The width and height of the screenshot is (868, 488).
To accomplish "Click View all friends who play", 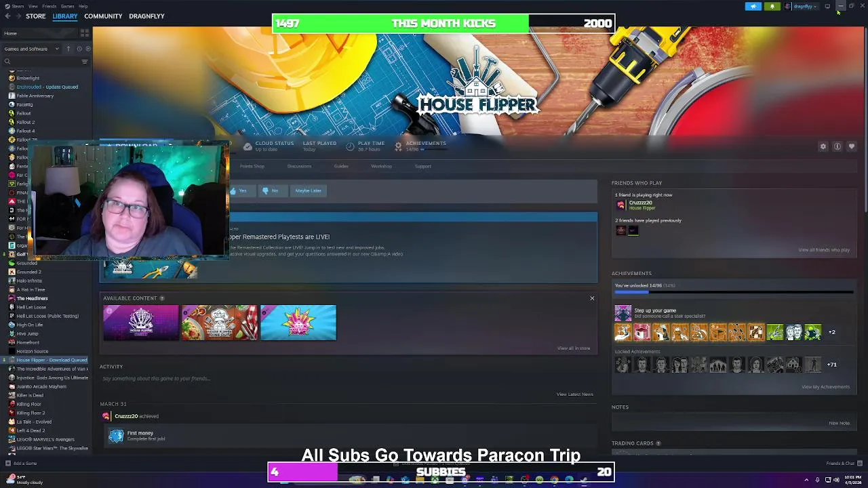I will click(x=824, y=250).
